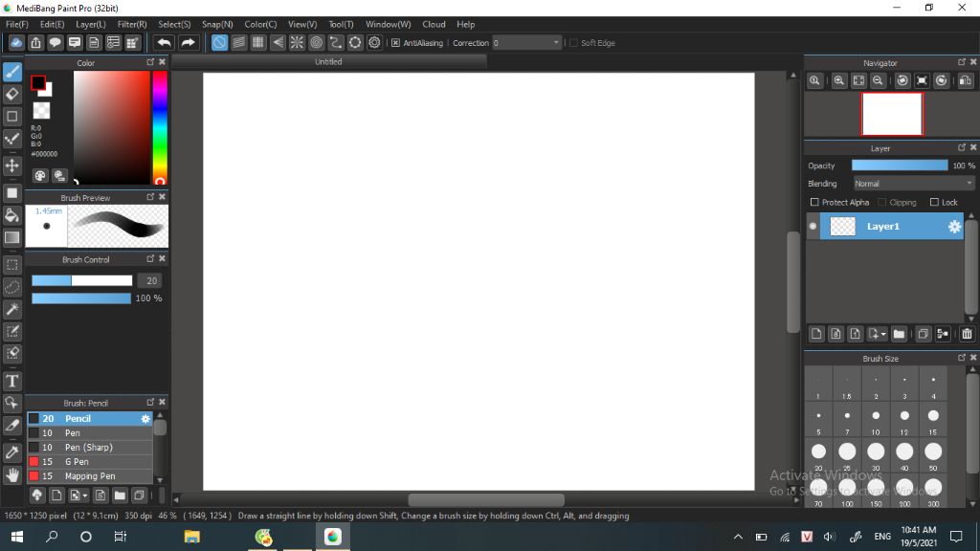Open Layer1 settings gear
Screen dimensions: 980x551
coord(954,227)
